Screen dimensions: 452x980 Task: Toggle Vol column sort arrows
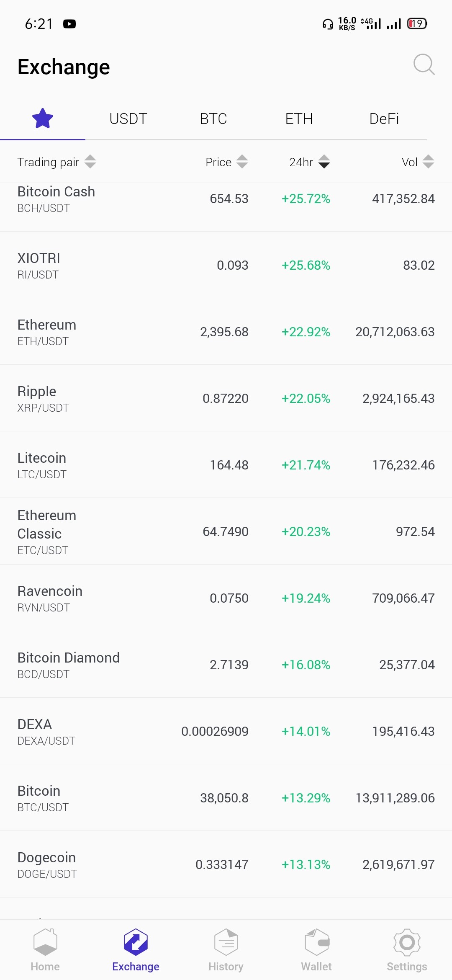(x=429, y=162)
